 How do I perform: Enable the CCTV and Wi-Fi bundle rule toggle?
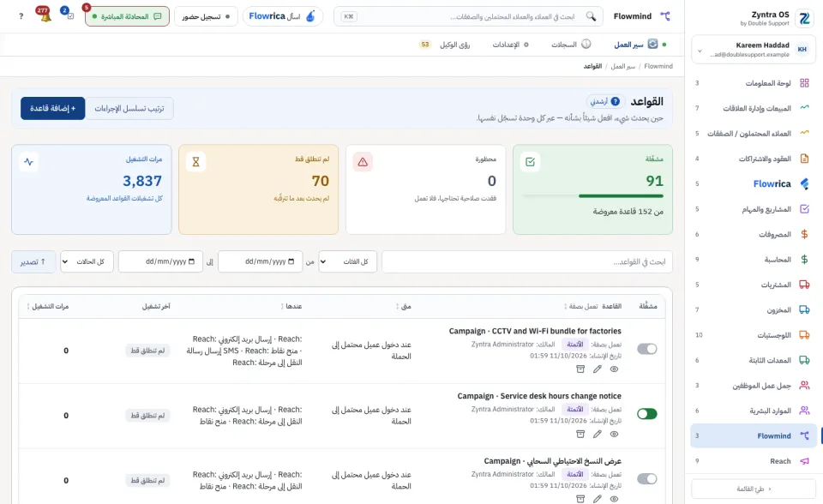click(647, 349)
